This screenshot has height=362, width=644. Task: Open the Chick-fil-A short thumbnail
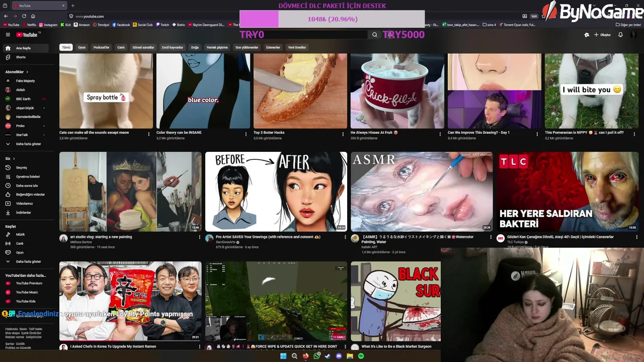click(397, 91)
